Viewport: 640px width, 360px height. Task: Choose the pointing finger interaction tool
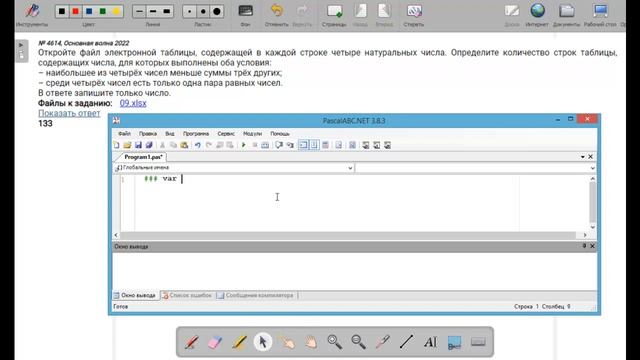(287, 342)
